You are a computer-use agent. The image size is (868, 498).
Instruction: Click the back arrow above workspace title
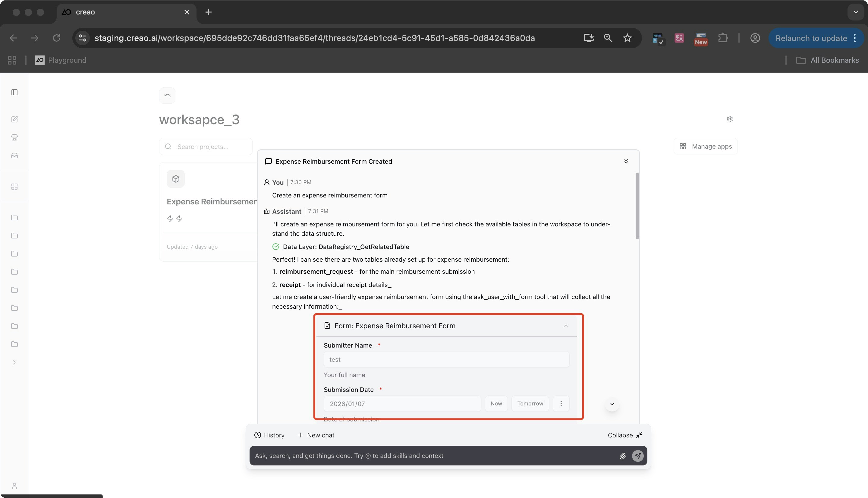pos(167,96)
